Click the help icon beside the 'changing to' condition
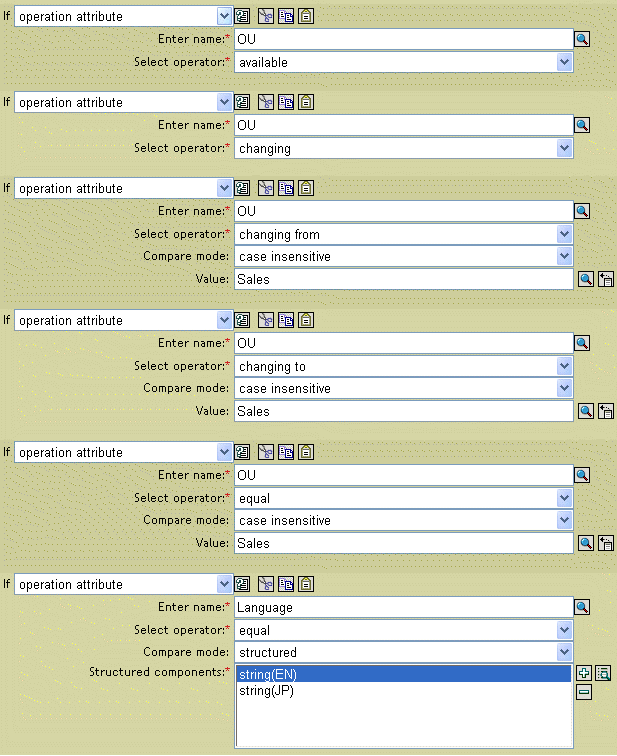617x756 pixels. tap(243, 321)
